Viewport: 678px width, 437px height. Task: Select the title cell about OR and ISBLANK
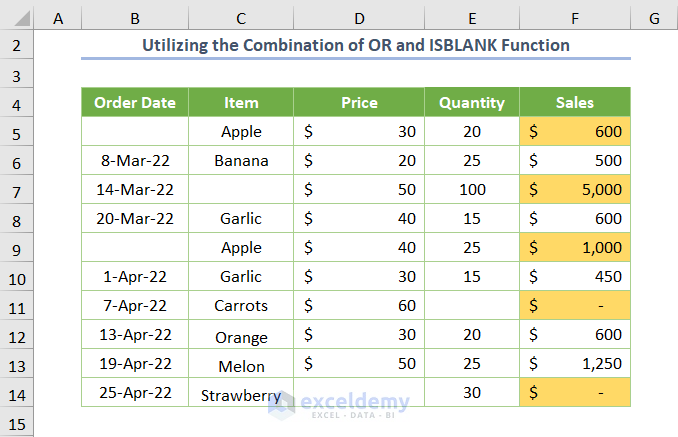(x=356, y=45)
